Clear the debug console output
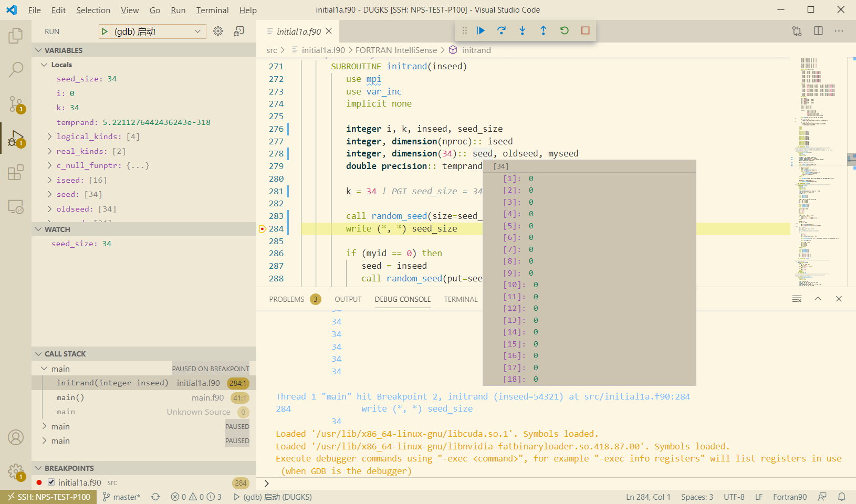856x504 pixels. [797, 299]
